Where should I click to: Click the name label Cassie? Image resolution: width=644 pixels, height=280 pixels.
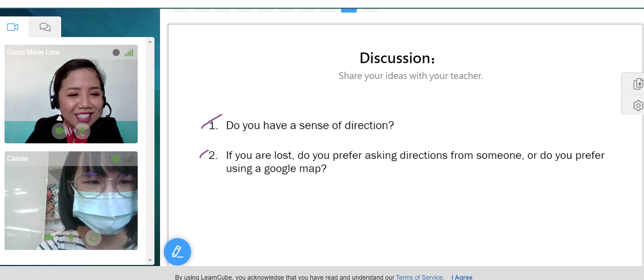pos(17,158)
